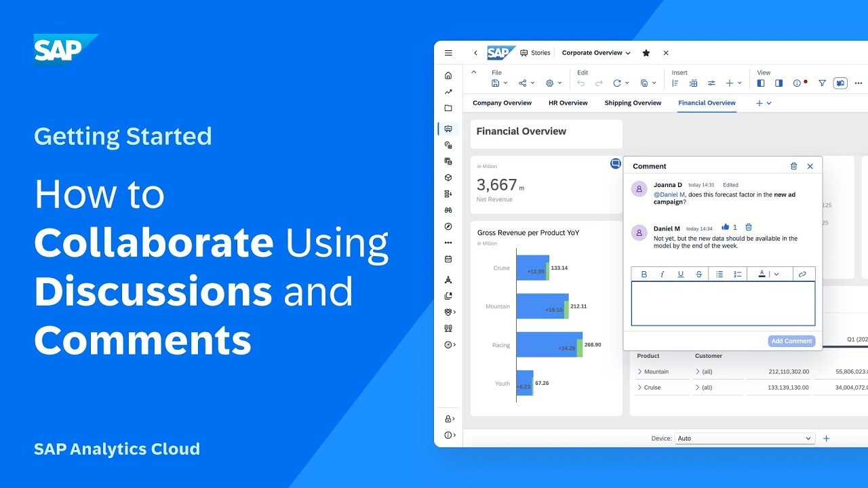Viewport: 868px width, 488px height.
Task: Insert a link in the comment editor
Action: 802,274
